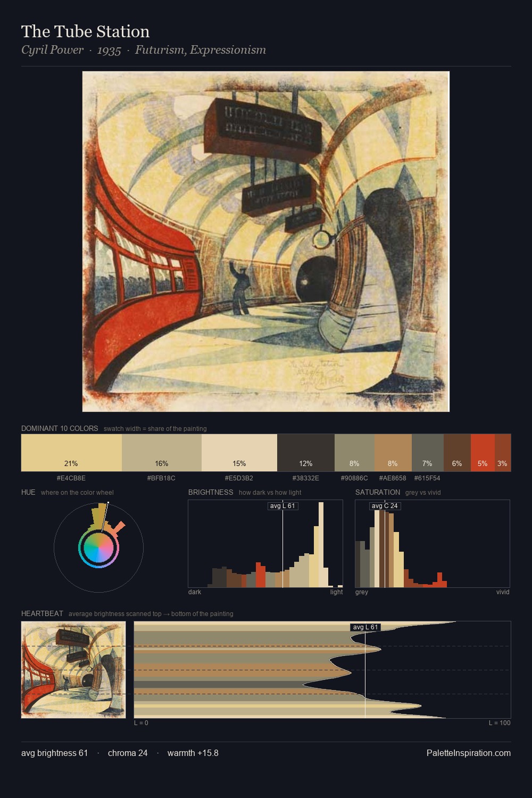532x798 pixels.
Task: Click the "HEARTBEAT" section heading
Action: point(42,613)
